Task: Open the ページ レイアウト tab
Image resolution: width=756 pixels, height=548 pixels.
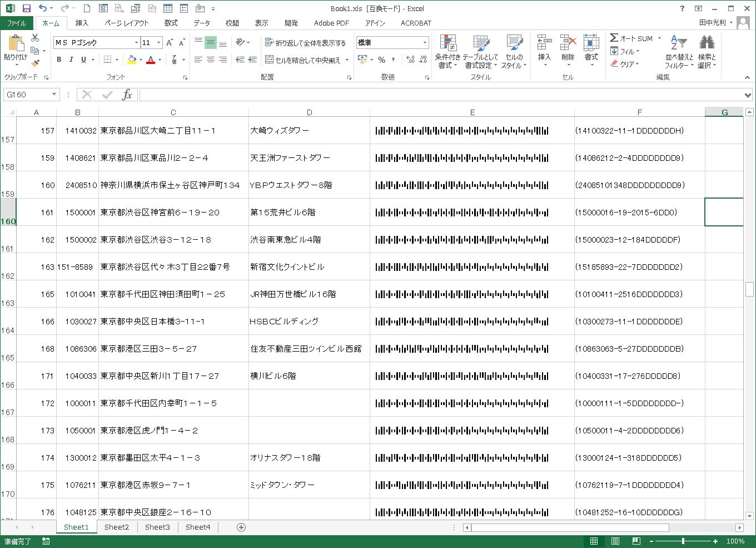Action: [x=127, y=23]
